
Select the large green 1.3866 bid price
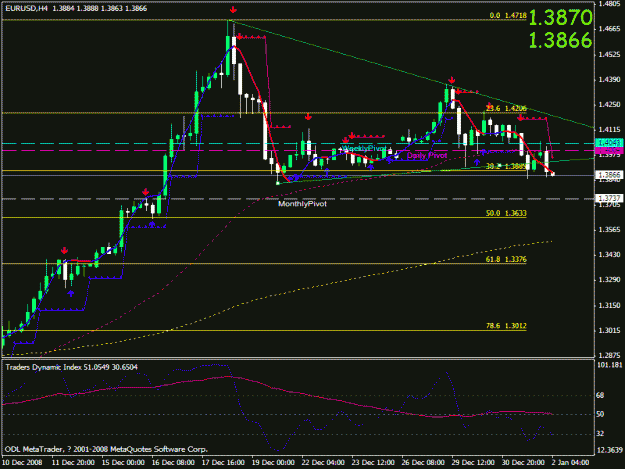click(560, 40)
